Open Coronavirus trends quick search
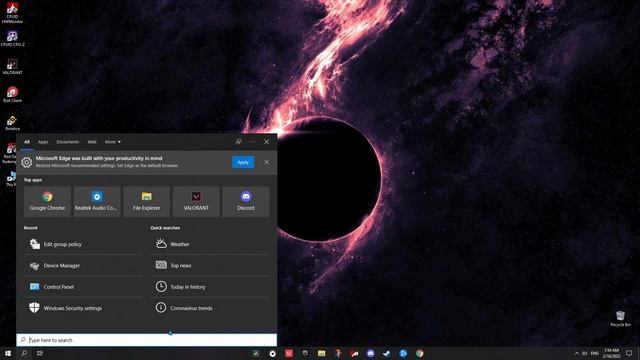 click(210, 308)
